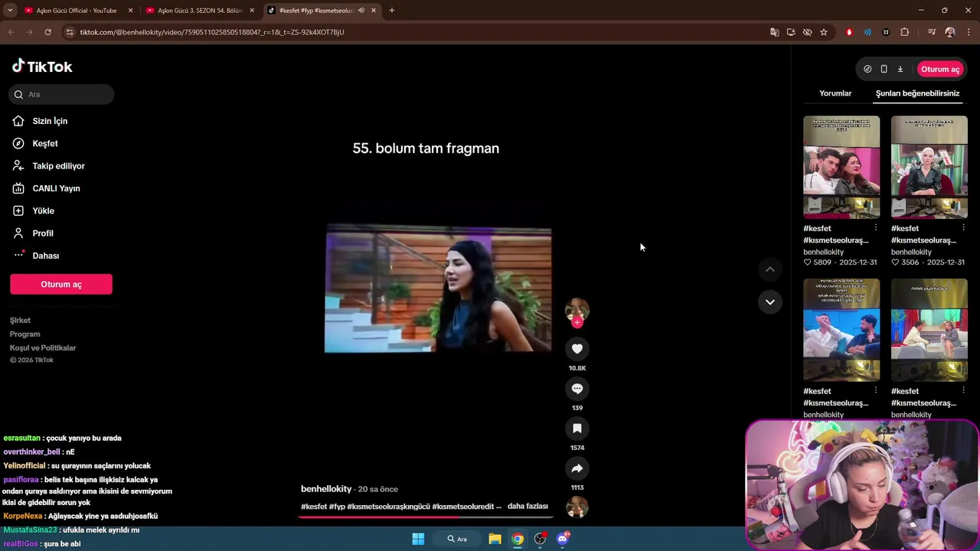Open Chrome three-dot menu
This screenshot has width=980, height=551.
click(x=969, y=32)
